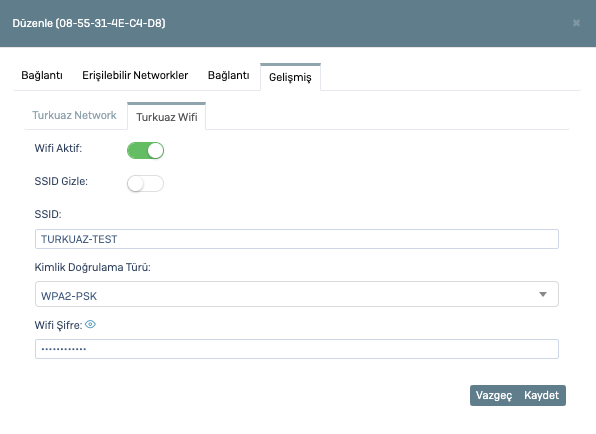Click the Wifi Aktif label

tap(58, 148)
